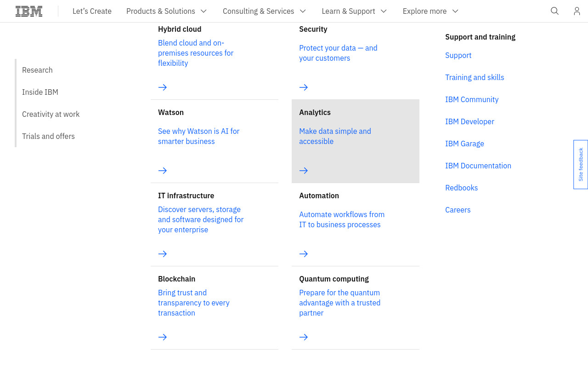Click the IT infrastructure heading
This screenshot has width=588, height=368.
click(186, 195)
